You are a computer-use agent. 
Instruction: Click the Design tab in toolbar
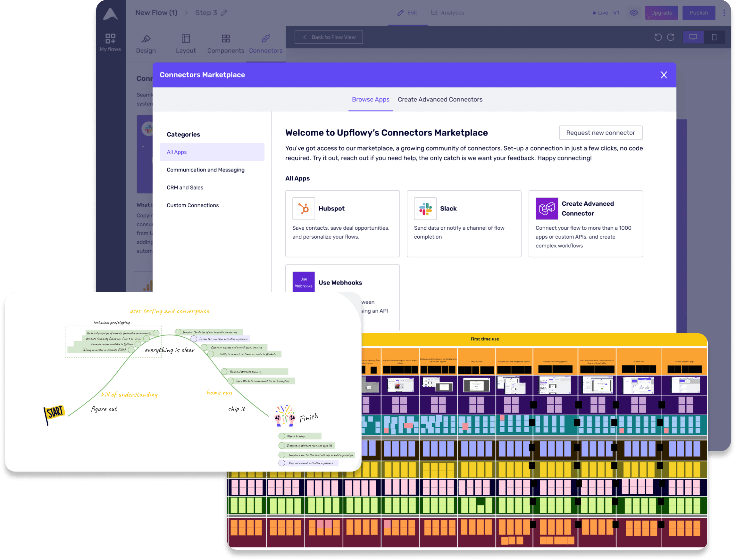[x=145, y=44]
